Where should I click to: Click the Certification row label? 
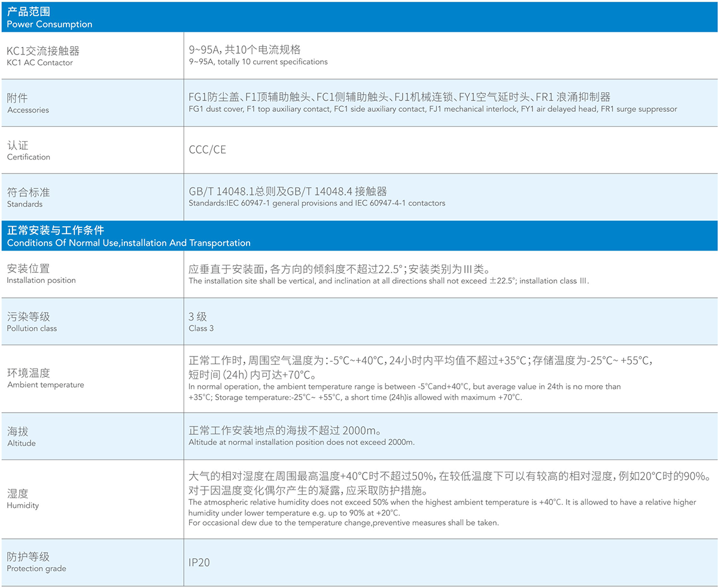(x=28, y=150)
